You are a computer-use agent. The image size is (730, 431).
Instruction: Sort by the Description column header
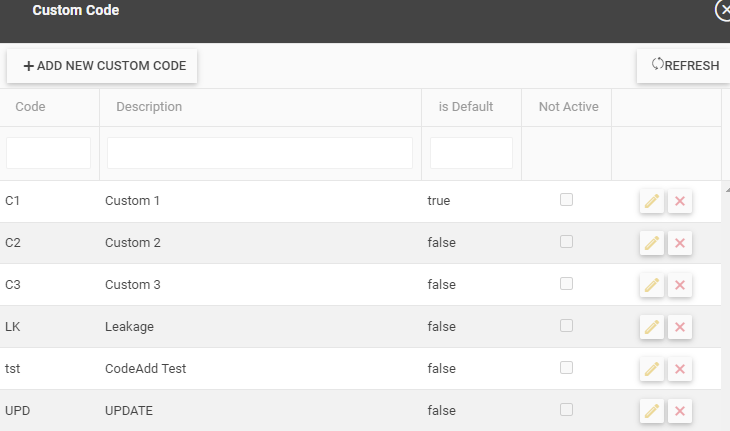(x=149, y=107)
